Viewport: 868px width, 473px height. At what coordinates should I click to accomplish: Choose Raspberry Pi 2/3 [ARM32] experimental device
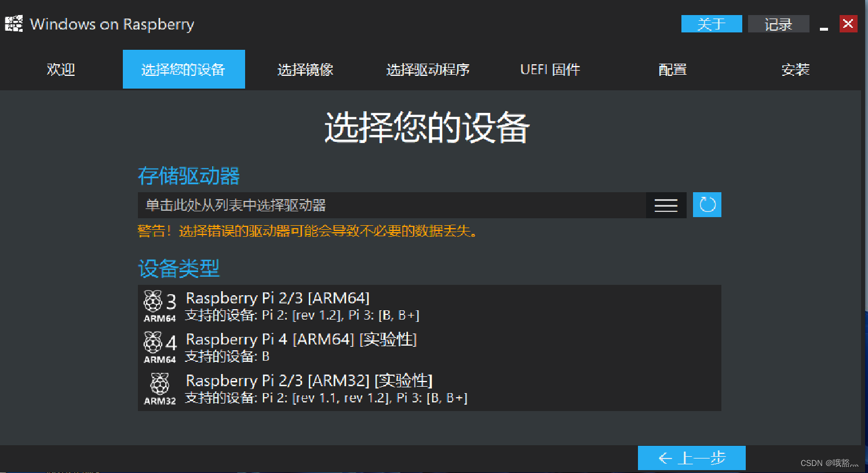pyautogui.click(x=429, y=389)
